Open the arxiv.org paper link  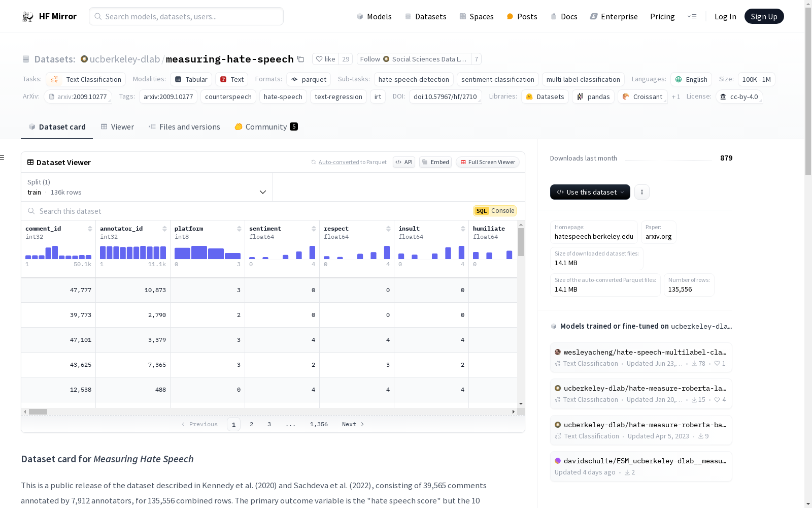[658, 236]
